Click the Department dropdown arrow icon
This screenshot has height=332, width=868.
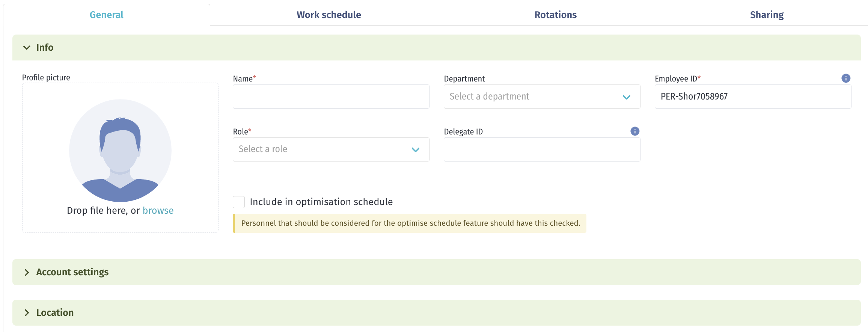click(626, 97)
